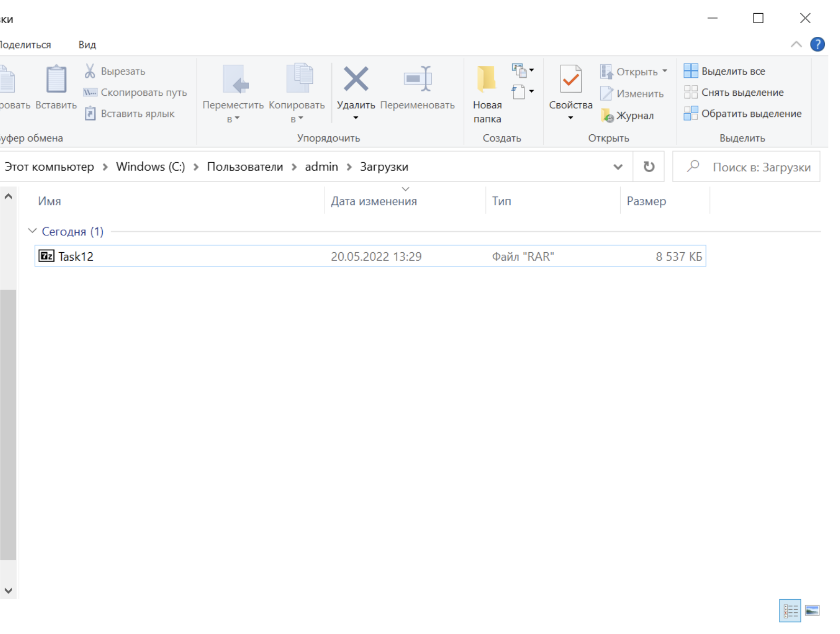Close the Explorer window
The width and height of the screenshot is (840, 634).
click(805, 18)
